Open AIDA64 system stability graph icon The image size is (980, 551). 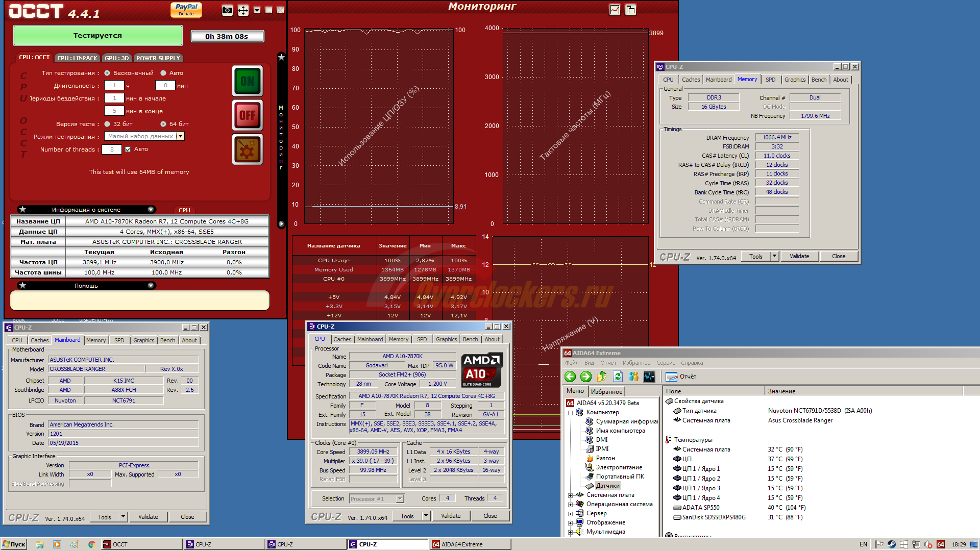[x=649, y=377]
